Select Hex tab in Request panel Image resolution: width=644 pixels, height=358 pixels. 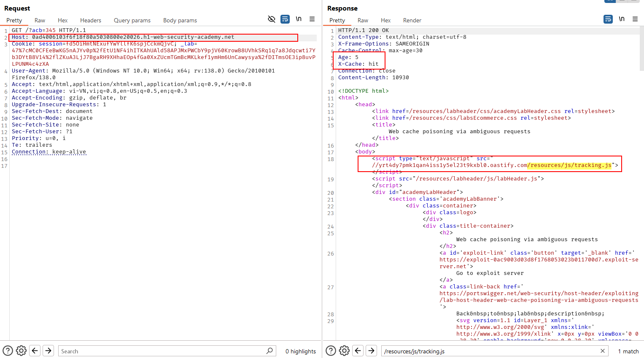click(x=62, y=20)
